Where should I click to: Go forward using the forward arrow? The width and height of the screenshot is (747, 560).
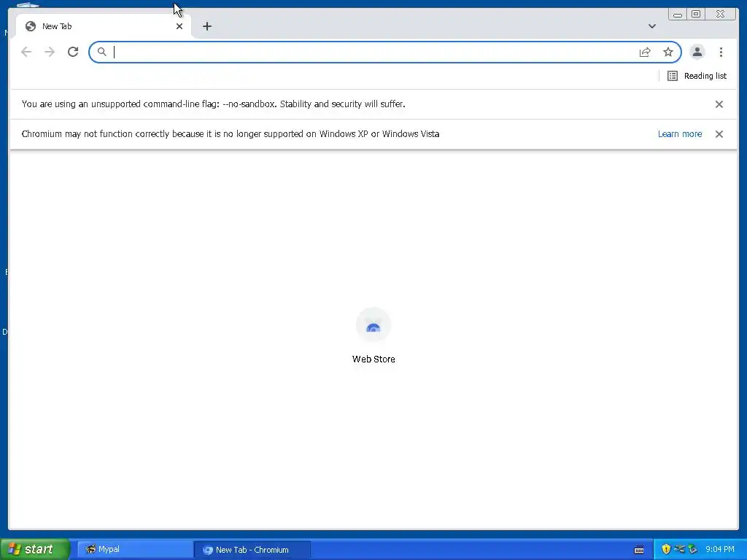50,52
